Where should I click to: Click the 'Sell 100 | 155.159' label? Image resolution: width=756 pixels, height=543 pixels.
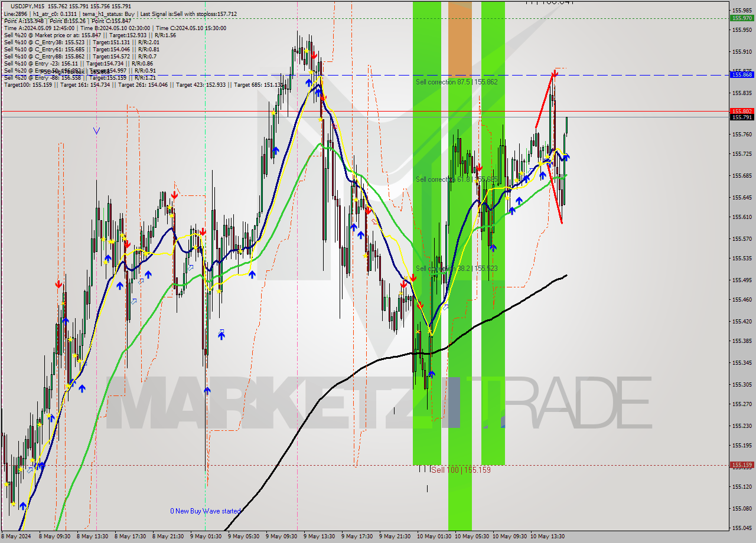[x=461, y=470]
